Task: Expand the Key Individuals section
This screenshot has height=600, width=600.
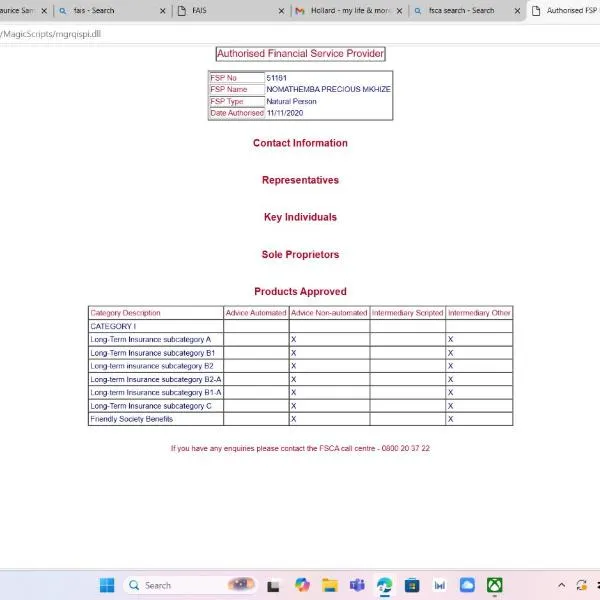Action: pyautogui.click(x=300, y=217)
